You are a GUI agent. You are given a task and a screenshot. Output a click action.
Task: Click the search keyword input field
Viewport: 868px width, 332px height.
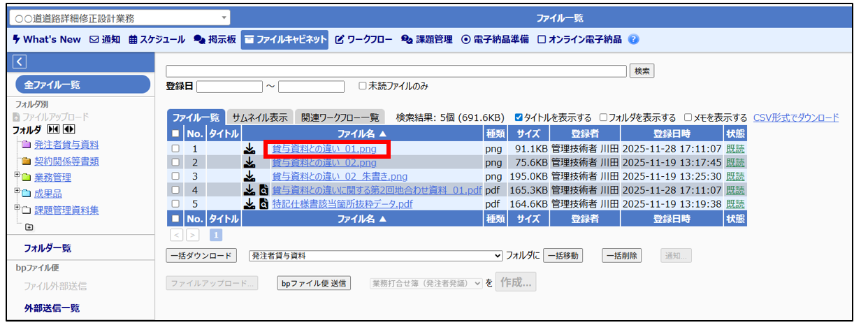pos(396,71)
